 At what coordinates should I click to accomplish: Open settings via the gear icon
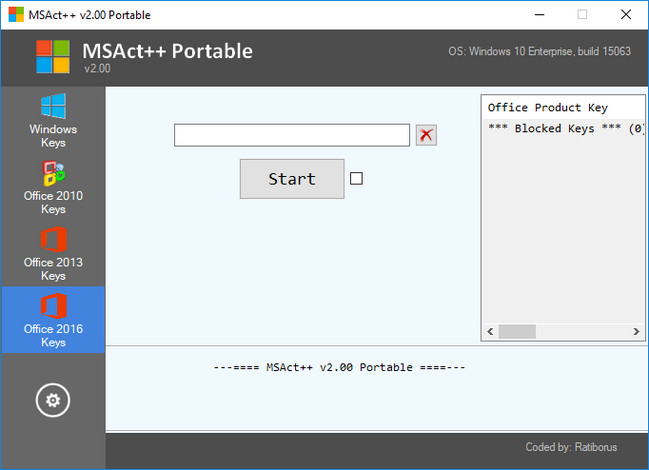point(52,401)
